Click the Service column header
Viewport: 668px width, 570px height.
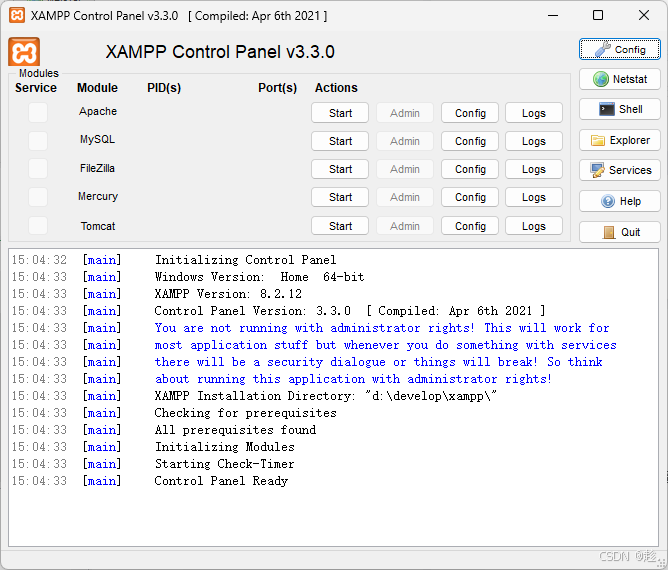point(36,88)
